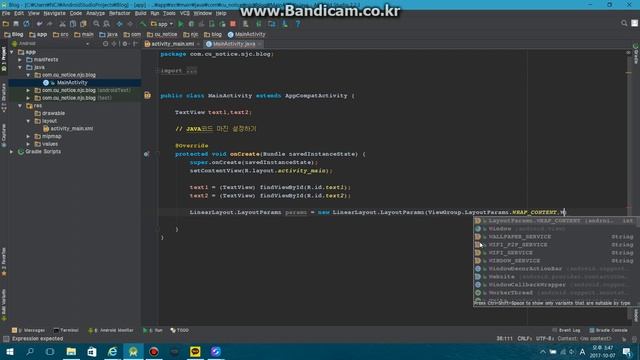Collapse the res folder in the tree

coord(20,106)
